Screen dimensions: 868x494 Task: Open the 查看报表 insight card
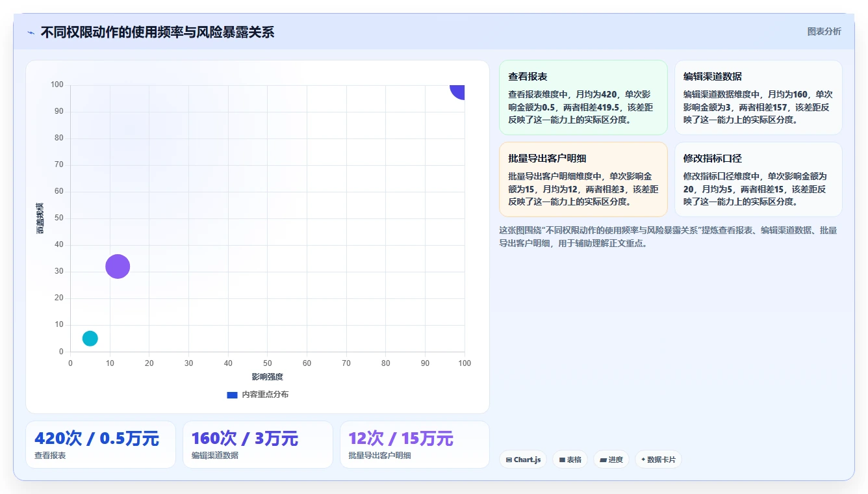click(x=583, y=97)
